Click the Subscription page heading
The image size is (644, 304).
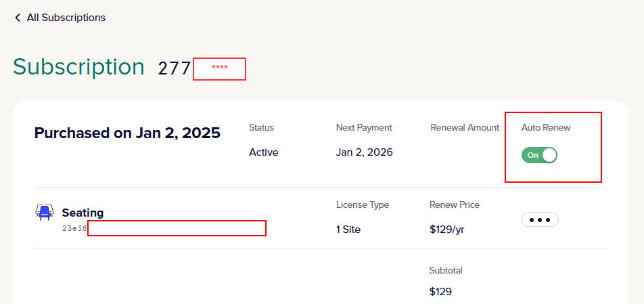[x=78, y=67]
